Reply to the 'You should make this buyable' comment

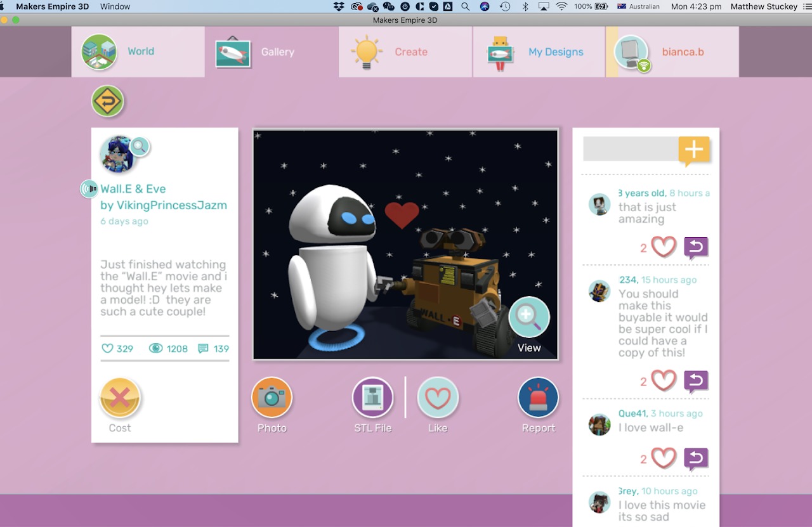[696, 382]
